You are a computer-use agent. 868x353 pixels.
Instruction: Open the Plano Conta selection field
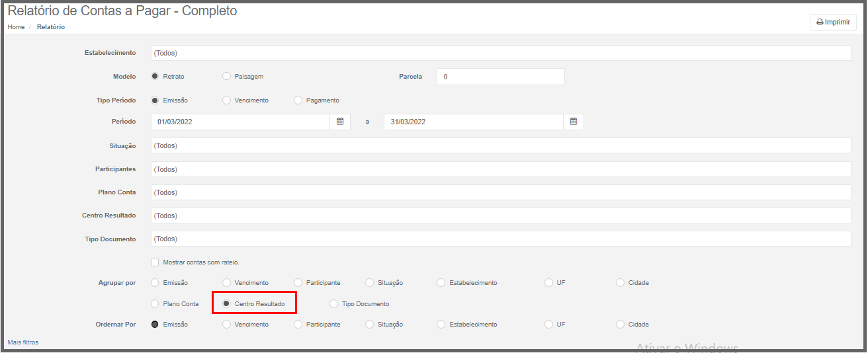[501, 192]
